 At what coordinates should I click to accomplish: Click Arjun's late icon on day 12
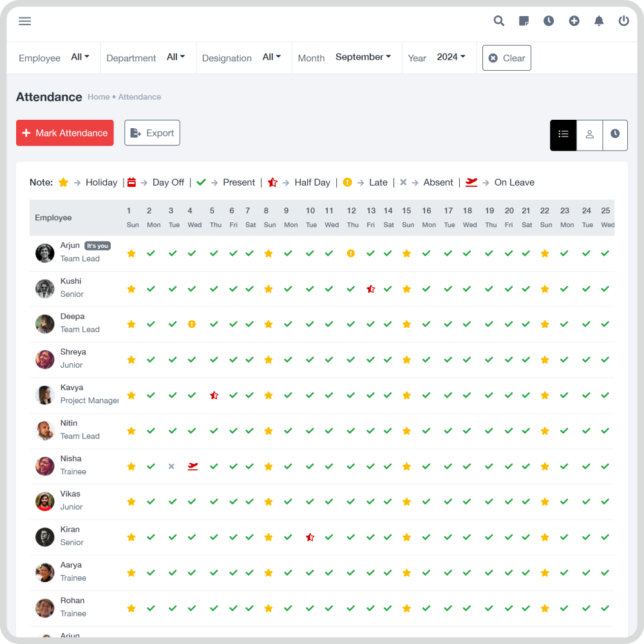pyautogui.click(x=351, y=253)
